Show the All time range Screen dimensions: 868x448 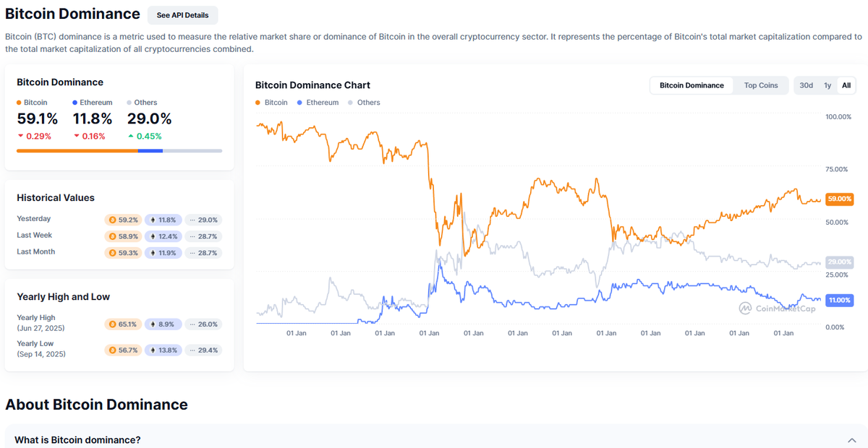pyautogui.click(x=846, y=85)
